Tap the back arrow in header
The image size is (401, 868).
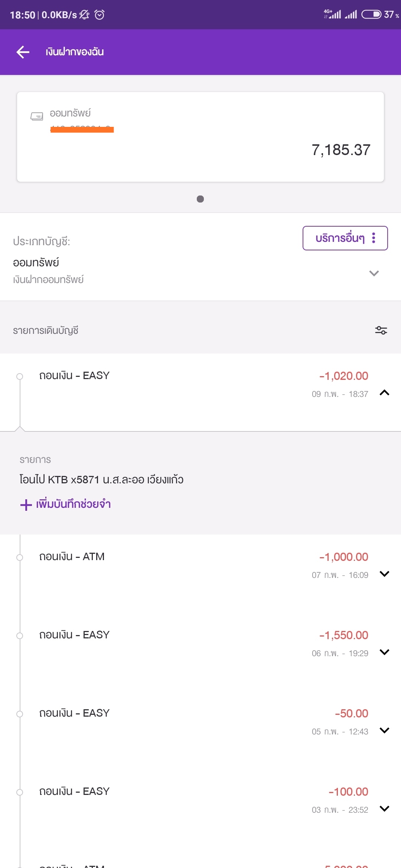23,52
